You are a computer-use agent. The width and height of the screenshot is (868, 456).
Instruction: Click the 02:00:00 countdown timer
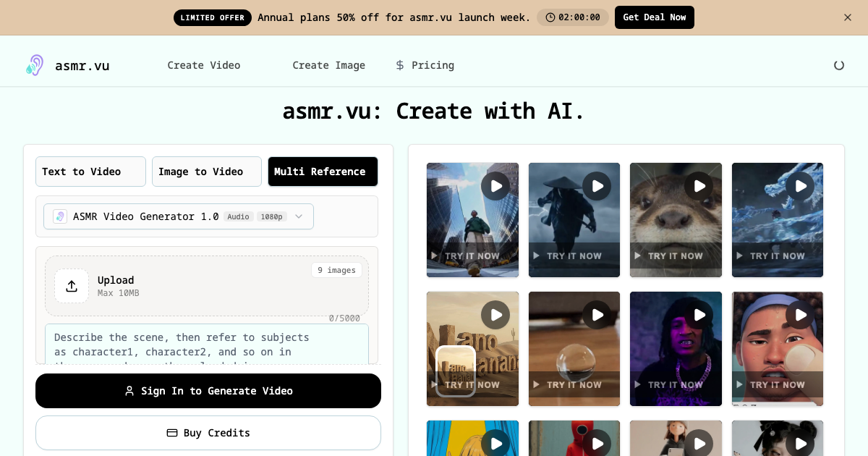point(573,17)
